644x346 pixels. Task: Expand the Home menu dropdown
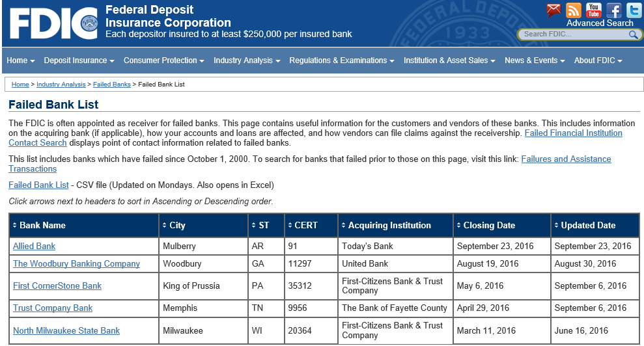click(21, 60)
